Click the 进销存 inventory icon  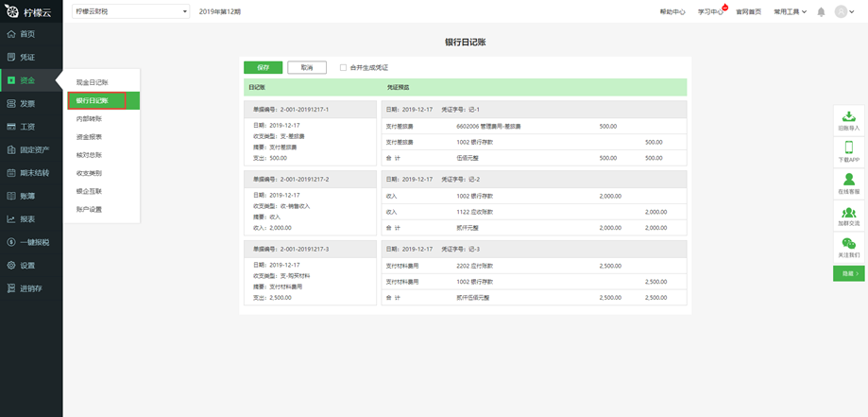click(11, 288)
